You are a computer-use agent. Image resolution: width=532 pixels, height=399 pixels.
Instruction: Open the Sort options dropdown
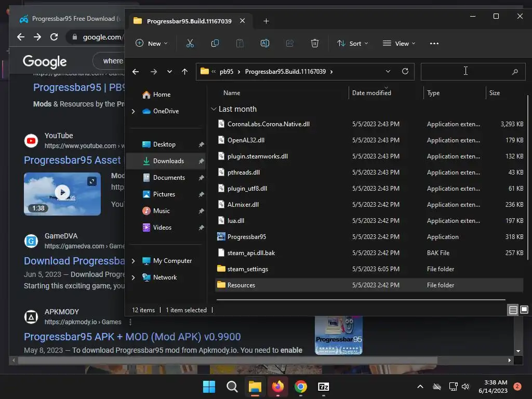click(353, 44)
